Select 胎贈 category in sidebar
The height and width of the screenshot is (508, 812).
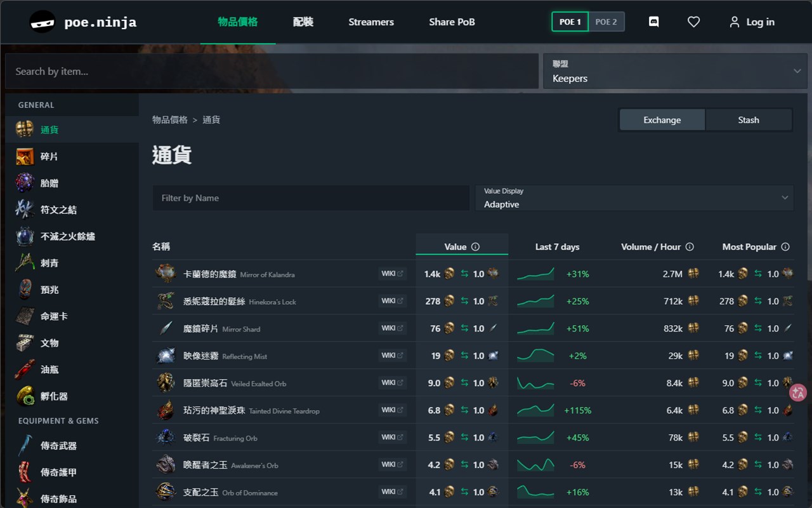[72, 183]
